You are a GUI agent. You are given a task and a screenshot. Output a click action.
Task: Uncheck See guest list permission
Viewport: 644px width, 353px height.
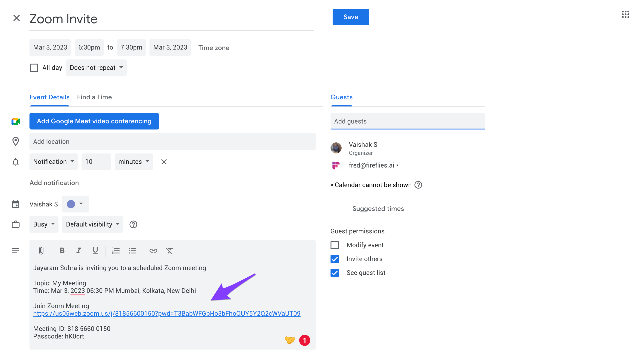tap(334, 273)
